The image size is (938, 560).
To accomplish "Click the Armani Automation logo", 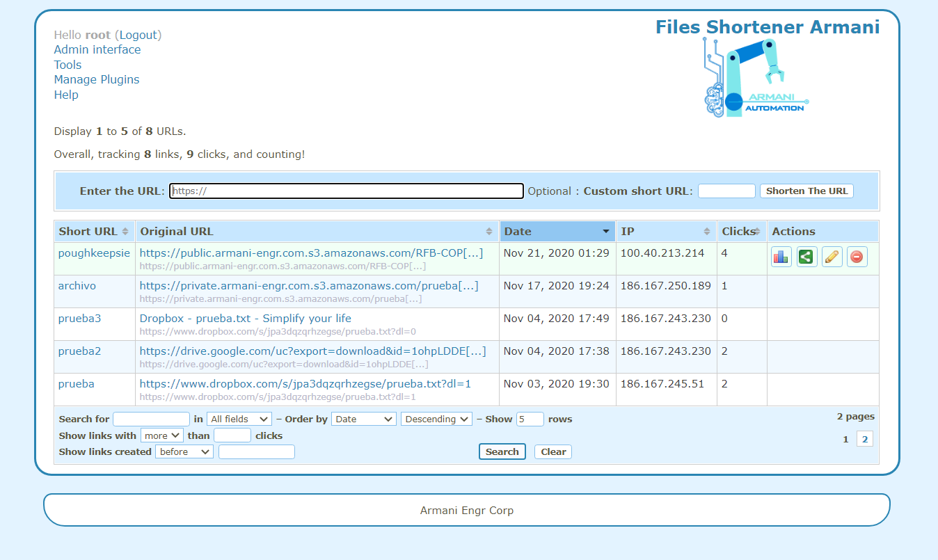I will pos(756,78).
